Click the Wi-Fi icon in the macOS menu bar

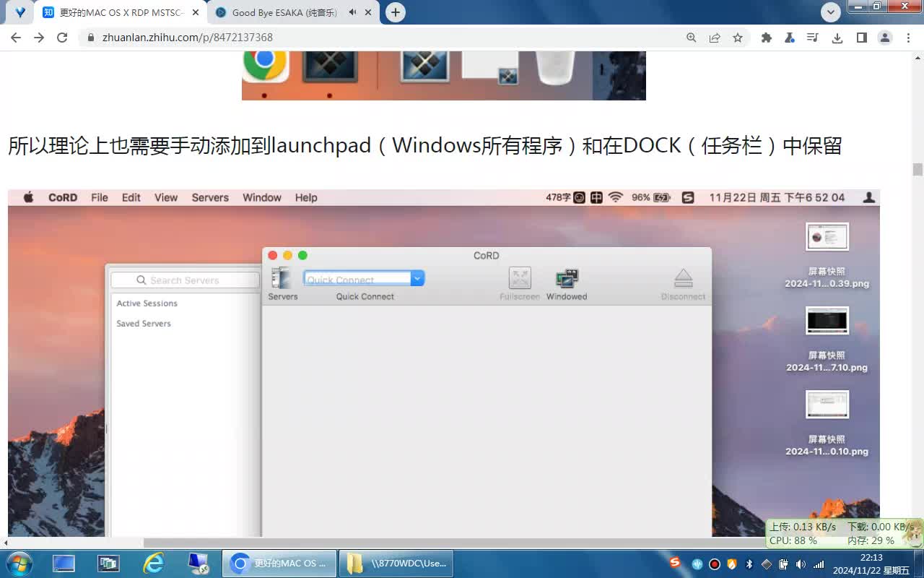(x=614, y=197)
